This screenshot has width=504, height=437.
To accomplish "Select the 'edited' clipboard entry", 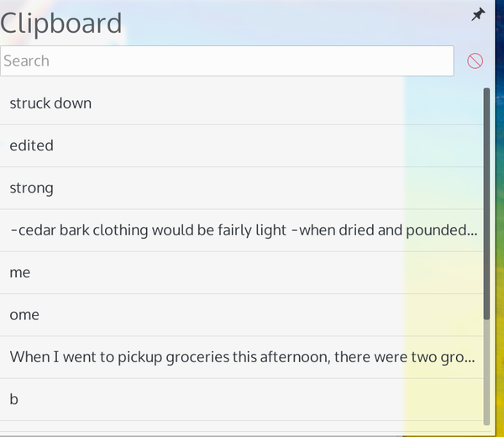I will click(241, 146).
